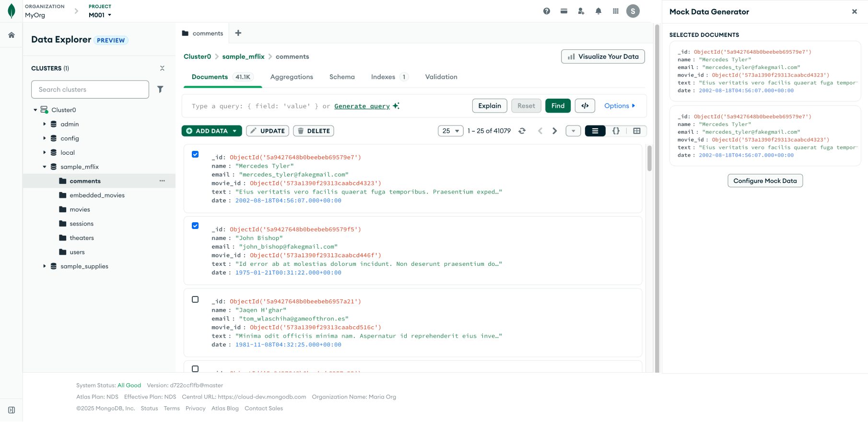Collapse the clusters sidebar panel

pos(162,68)
